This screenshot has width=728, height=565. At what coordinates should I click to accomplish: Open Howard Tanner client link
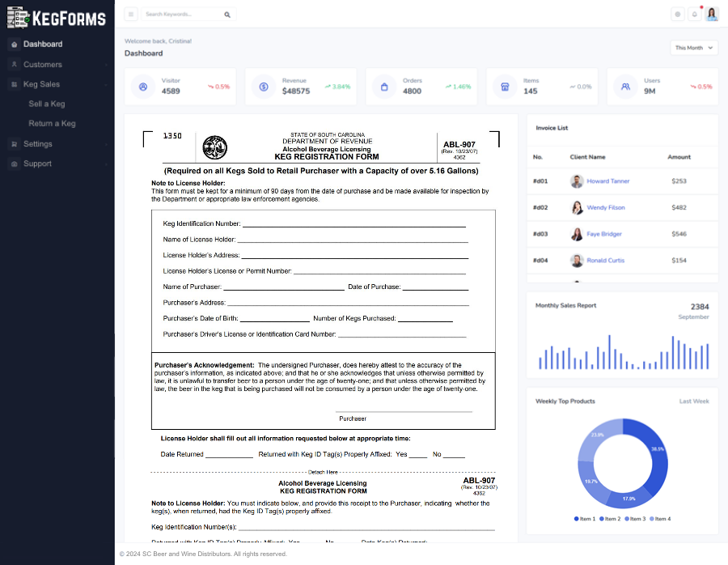tap(607, 181)
